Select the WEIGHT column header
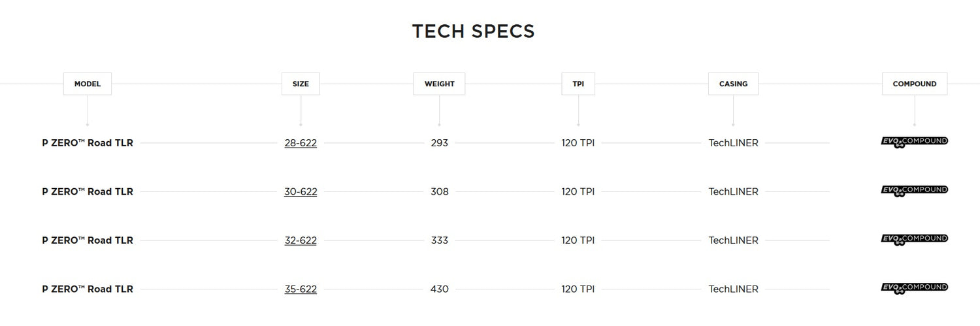 tap(439, 84)
